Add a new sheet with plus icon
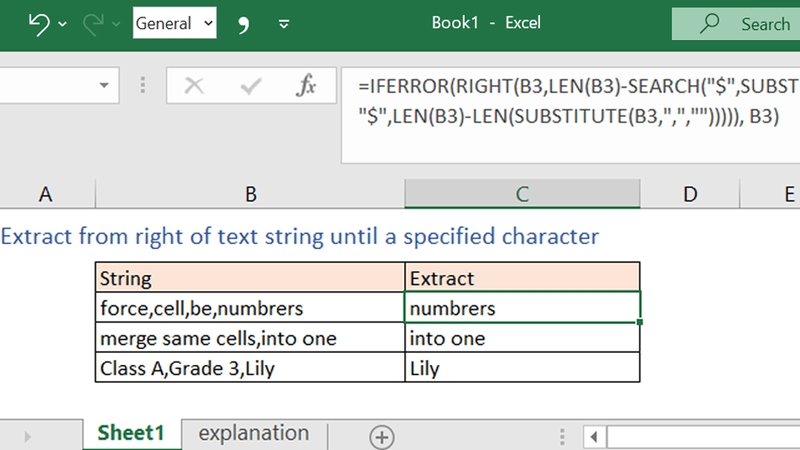The height and width of the screenshot is (450, 800). 382,437
